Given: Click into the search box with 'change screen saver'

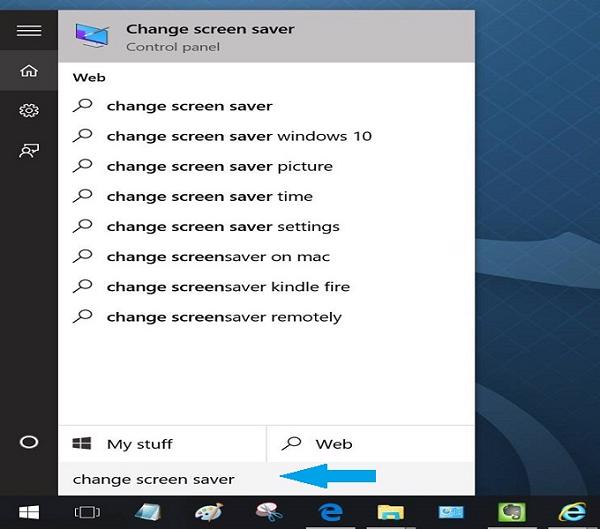Looking at the screenshot, I should (266, 479).
